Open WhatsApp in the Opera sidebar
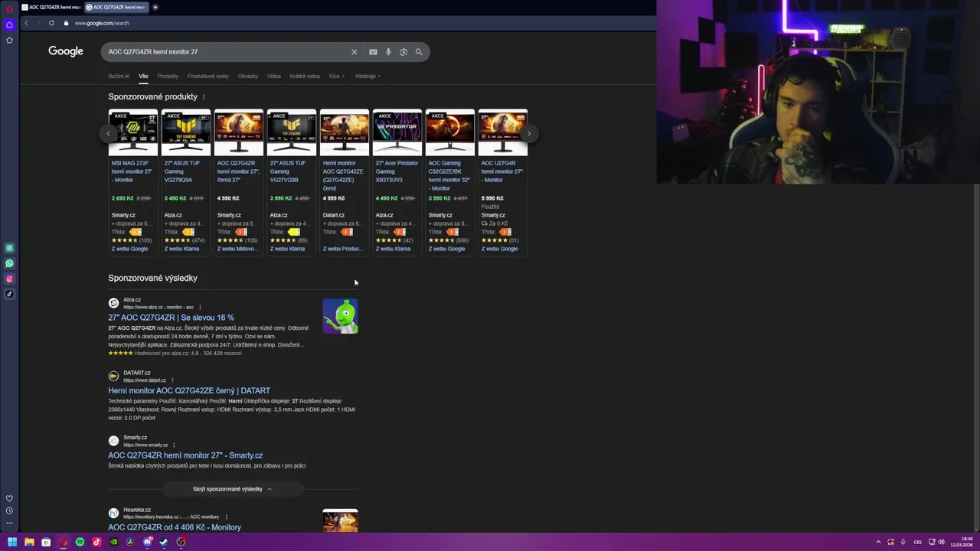The image size is (980, 551). (x=9, y=263)
